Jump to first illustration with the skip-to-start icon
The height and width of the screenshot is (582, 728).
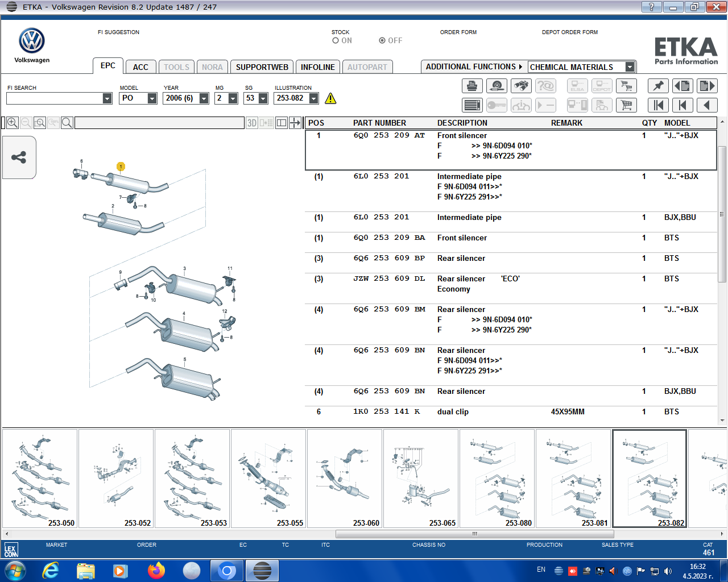[658, 105]
